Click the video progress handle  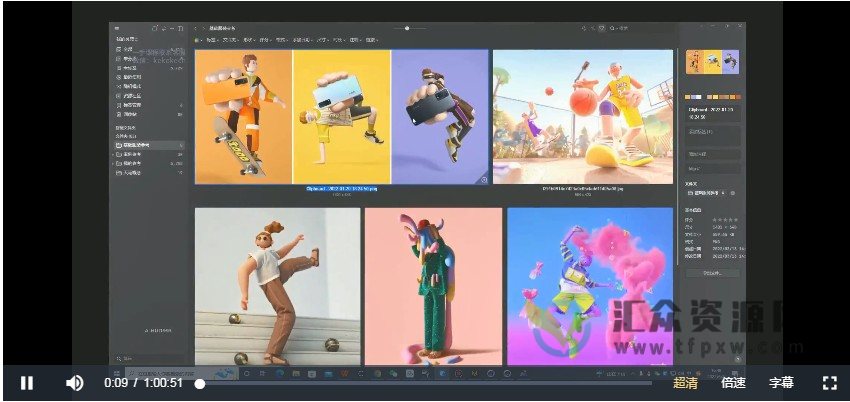tap(200, 384)
